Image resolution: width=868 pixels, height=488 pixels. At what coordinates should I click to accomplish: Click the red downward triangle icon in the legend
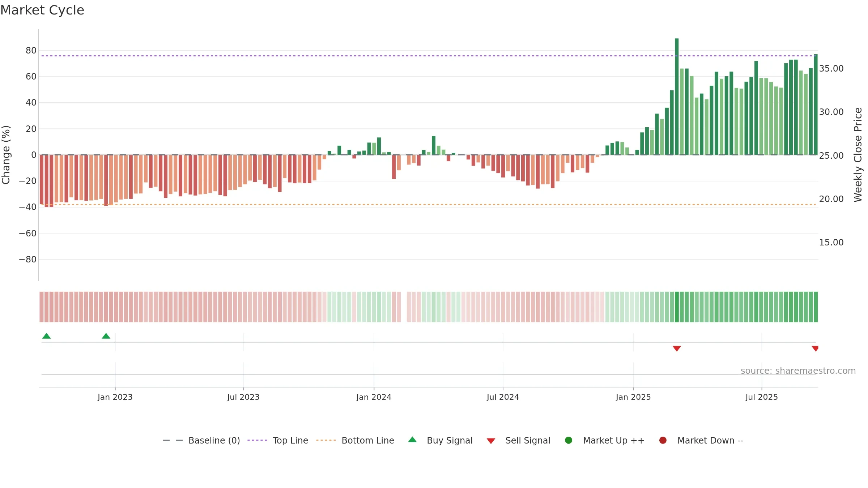[x=491, y=441]
